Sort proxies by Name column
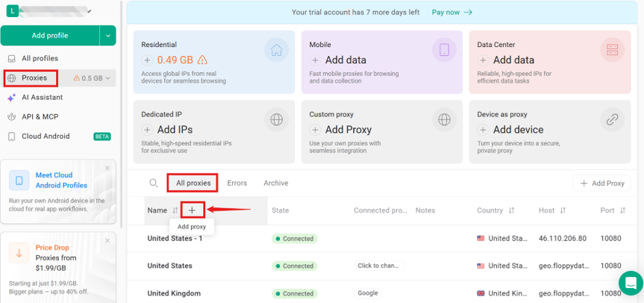Viewport: 644px width, 303px height. [175, 210]
